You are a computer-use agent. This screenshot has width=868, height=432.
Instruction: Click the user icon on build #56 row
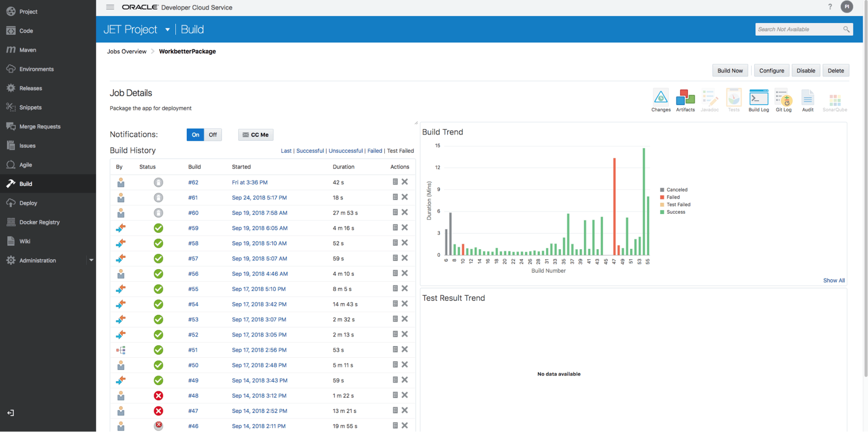[121, 274]
